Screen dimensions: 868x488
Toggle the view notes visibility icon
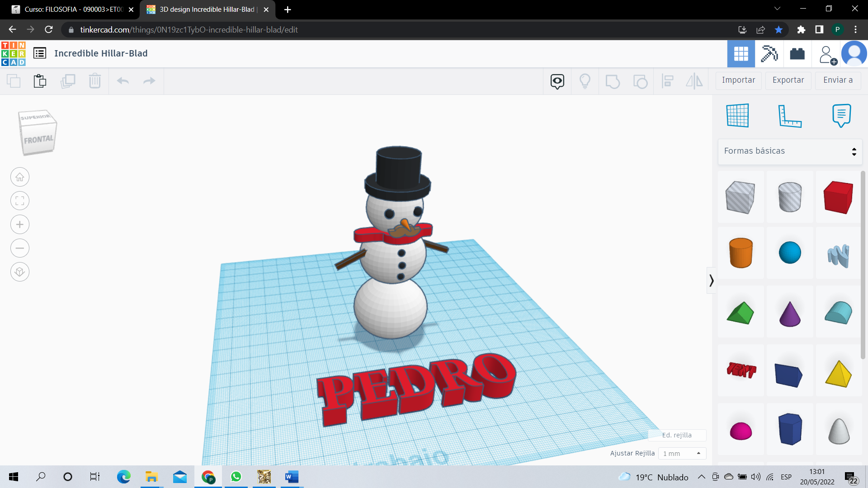557,81
